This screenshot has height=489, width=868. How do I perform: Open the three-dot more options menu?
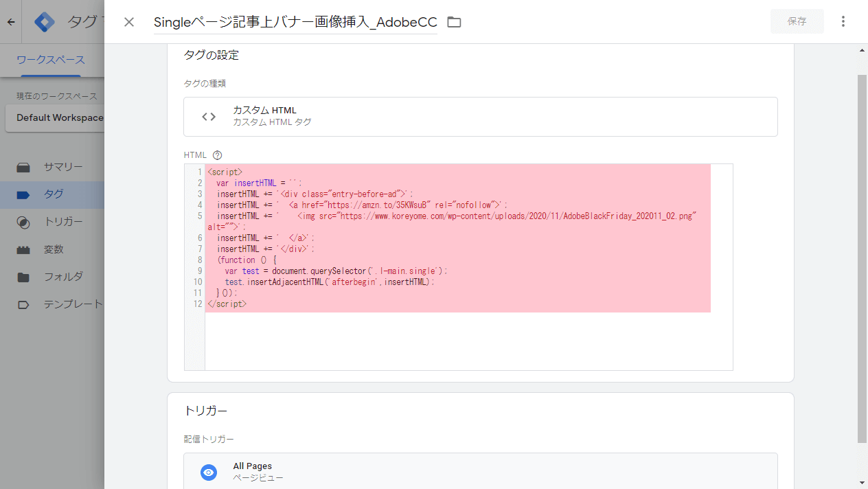843,21
